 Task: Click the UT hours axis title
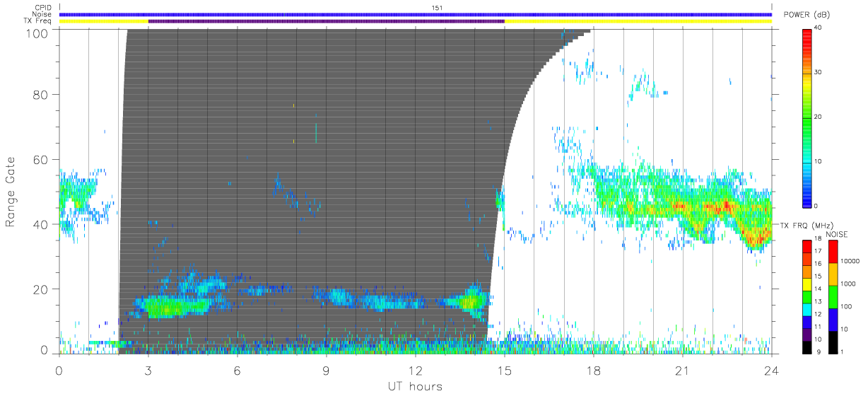414,386
